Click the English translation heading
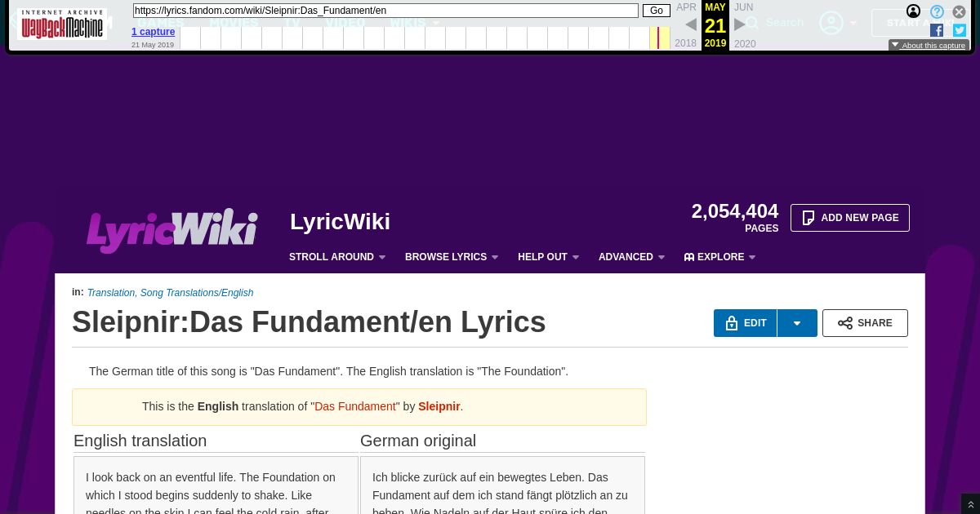The image size is (980, 514). point(140,441)
